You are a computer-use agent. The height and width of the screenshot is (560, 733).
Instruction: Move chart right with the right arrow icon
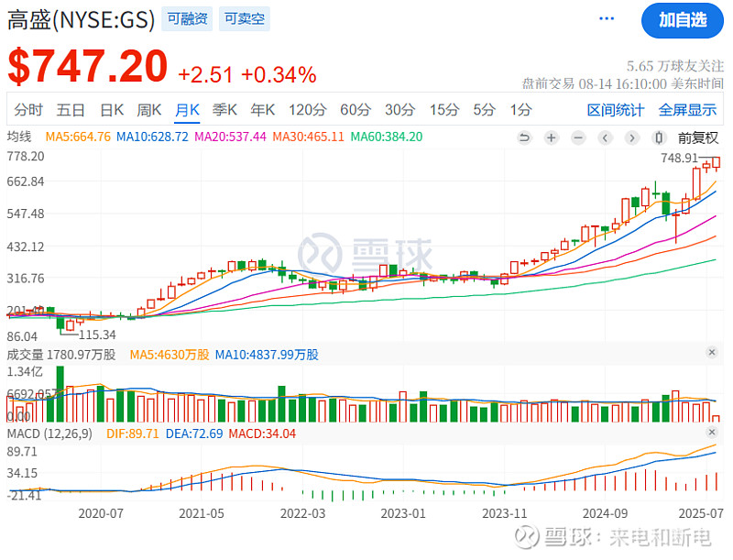click(632, 137)
